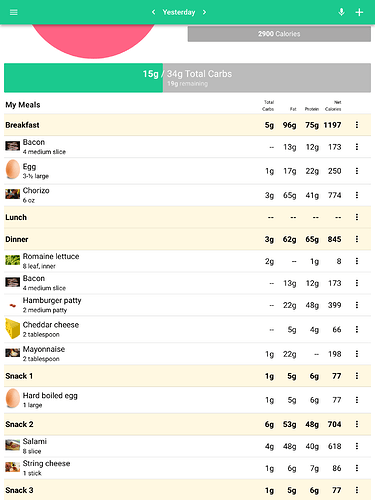Open the hamburger navigation menu

(14, 12)
